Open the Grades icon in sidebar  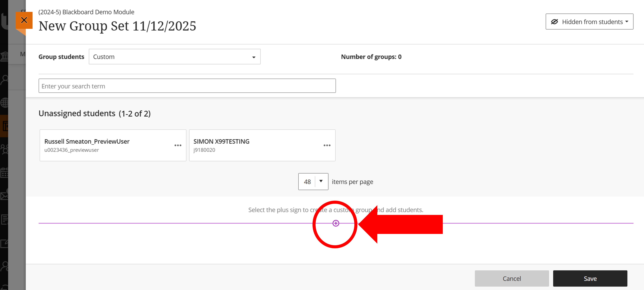(4, 219)
